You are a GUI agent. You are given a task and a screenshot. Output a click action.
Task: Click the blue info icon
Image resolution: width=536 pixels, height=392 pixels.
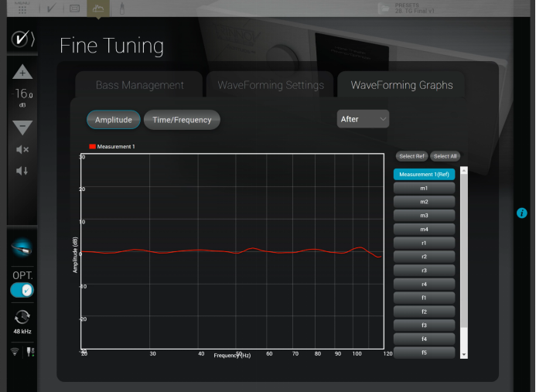pyautogui.click(x=522, y=213)
